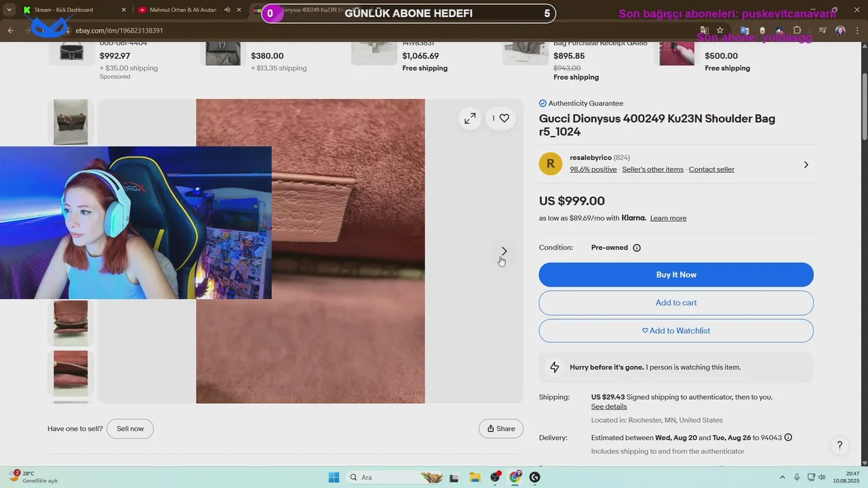Close the Mahmut Orhan YouTube tab
868x488 pixels.
click(x=239, y=10)
